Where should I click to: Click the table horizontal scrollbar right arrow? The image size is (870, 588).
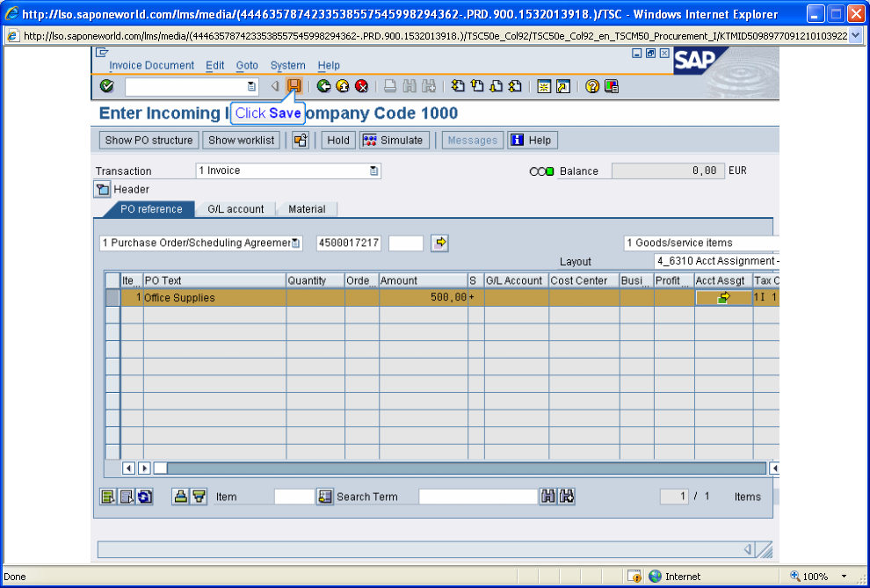tap(144, 468)
